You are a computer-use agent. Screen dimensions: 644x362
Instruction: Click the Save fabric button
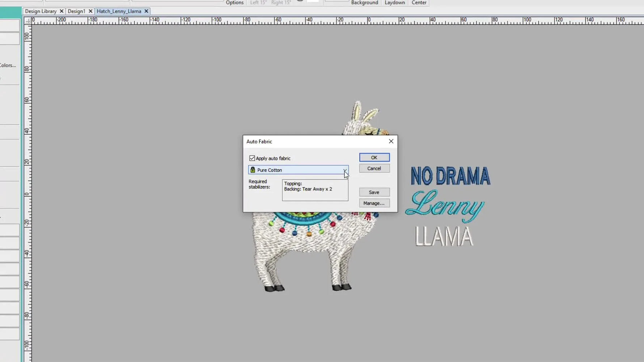(374, 192)
